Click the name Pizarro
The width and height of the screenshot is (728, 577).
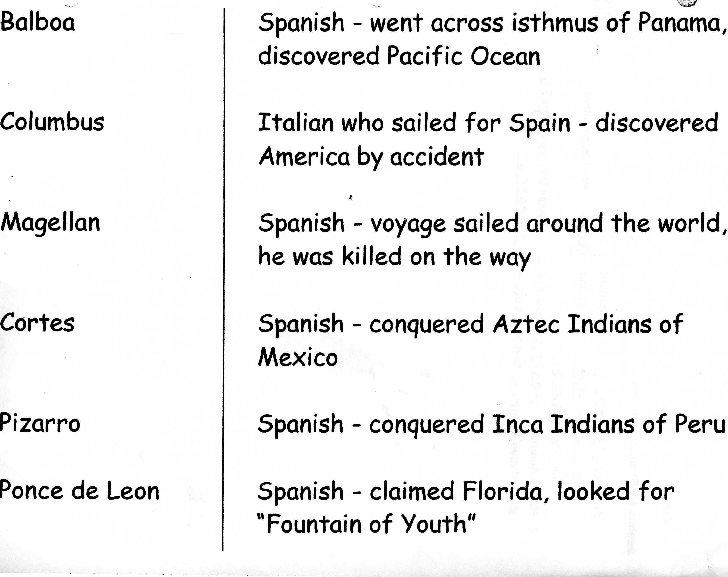coord(40,423)
